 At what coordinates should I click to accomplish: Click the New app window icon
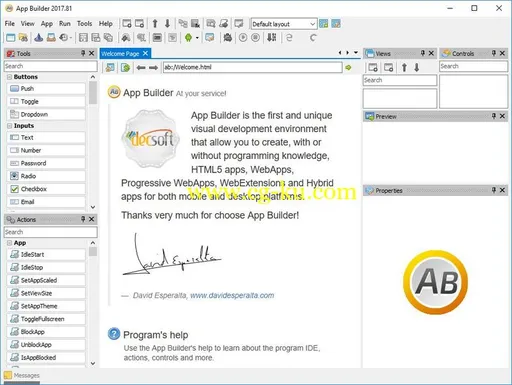click(x=11, y=38)
